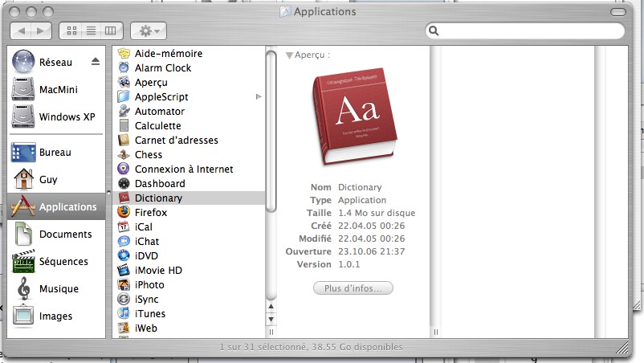
Task: Select the Alarm Clock app icon
Action: point(124,67)
